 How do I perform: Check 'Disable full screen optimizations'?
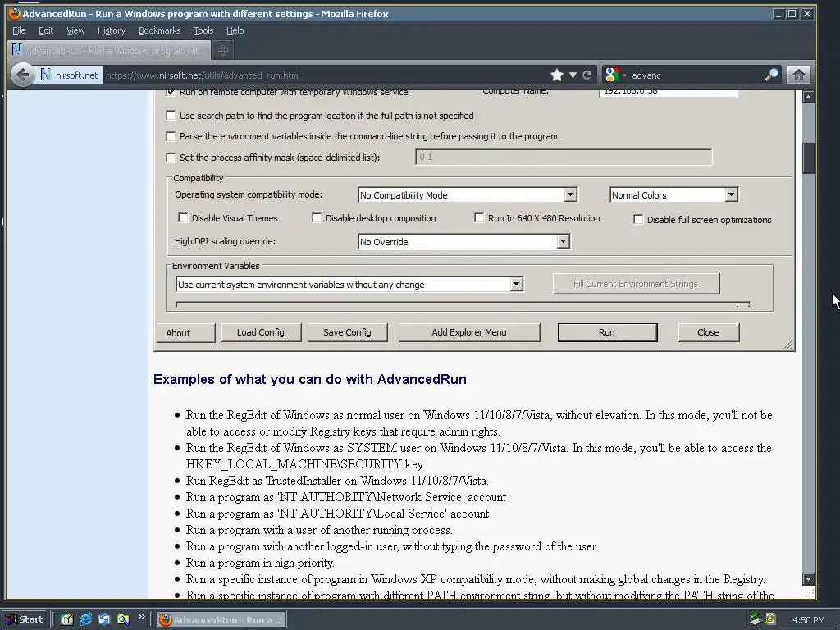tap(638, 219)
